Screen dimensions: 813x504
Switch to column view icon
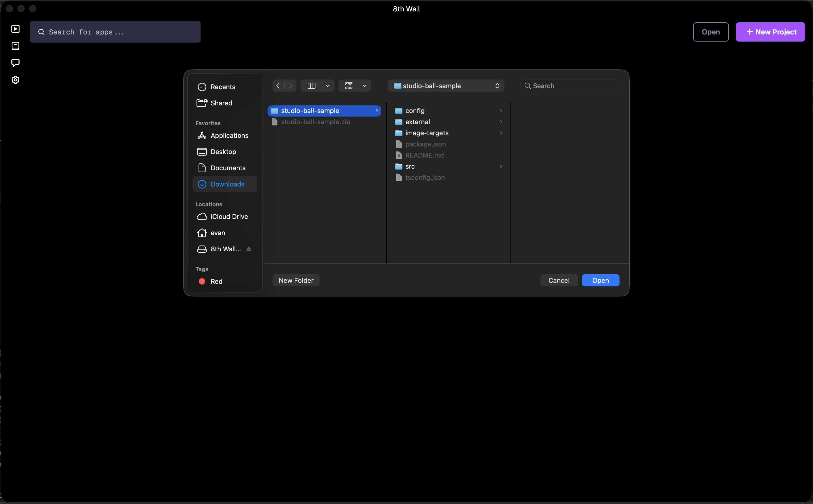click(312, 86)
